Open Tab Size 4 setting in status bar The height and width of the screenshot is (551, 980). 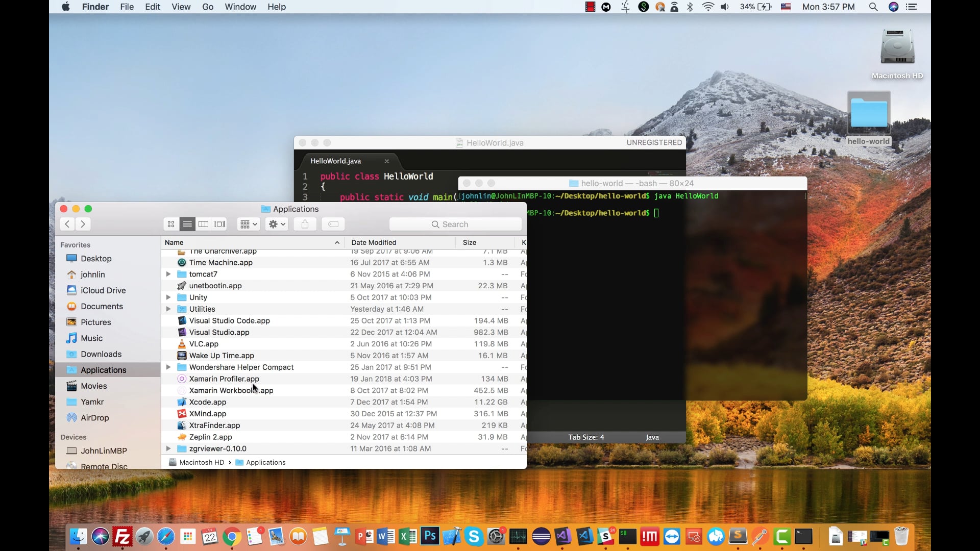586,437
